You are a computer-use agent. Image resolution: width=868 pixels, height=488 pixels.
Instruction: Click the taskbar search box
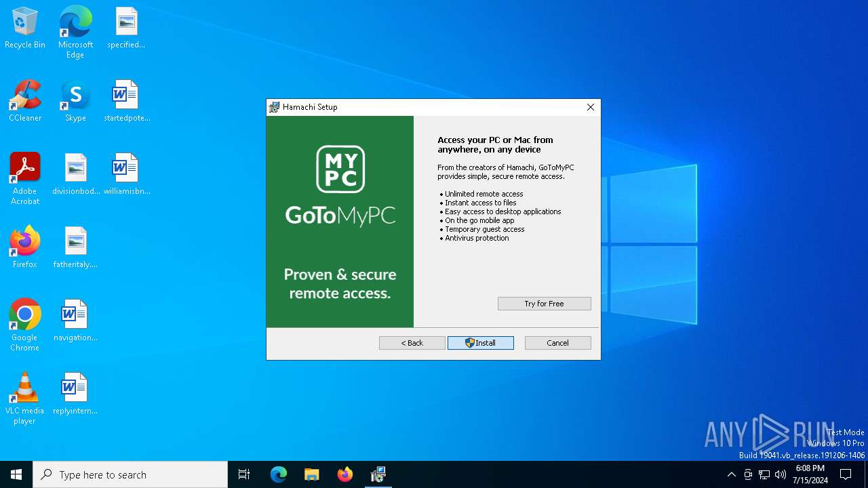[x=130, y=474]
